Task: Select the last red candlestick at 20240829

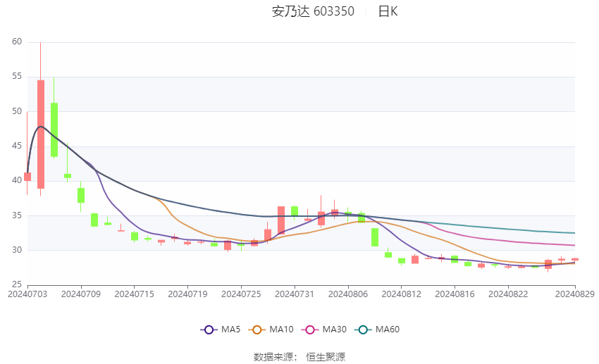Action: [575, 260]
